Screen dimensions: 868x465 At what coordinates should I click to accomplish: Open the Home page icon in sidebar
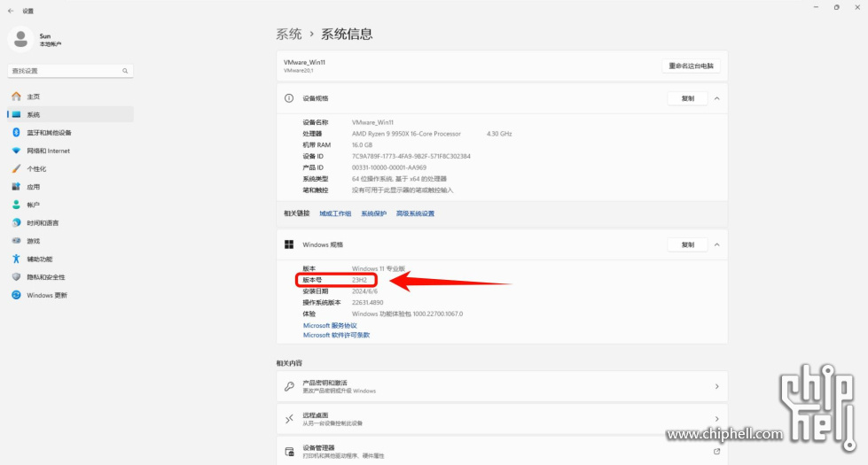click(16, 97)
